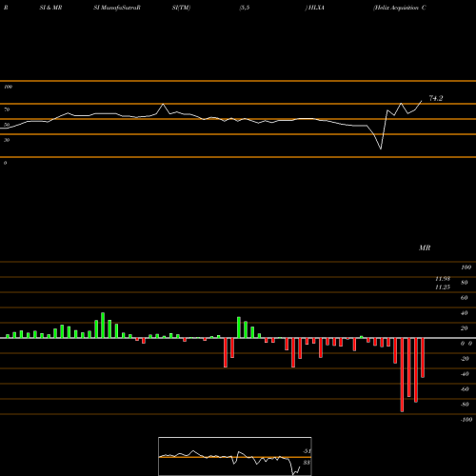Click the 33 value in mini chart
Screen dimensions: 476x476
click(307, 463)
